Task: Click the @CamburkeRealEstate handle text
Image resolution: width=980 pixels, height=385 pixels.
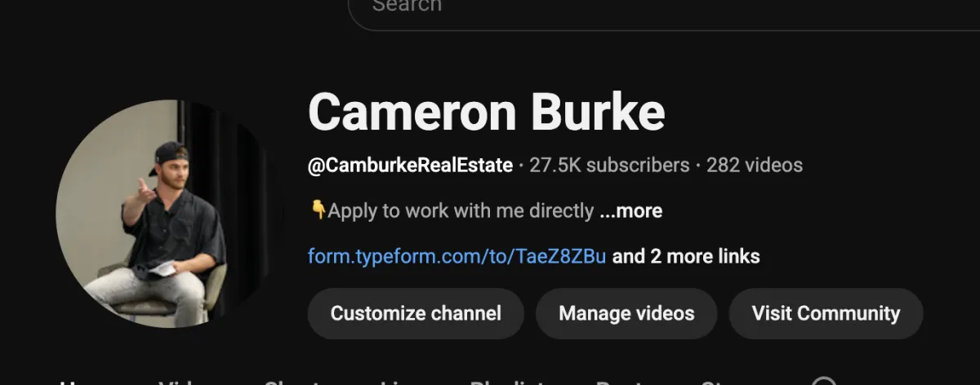Action: [411, 166]
